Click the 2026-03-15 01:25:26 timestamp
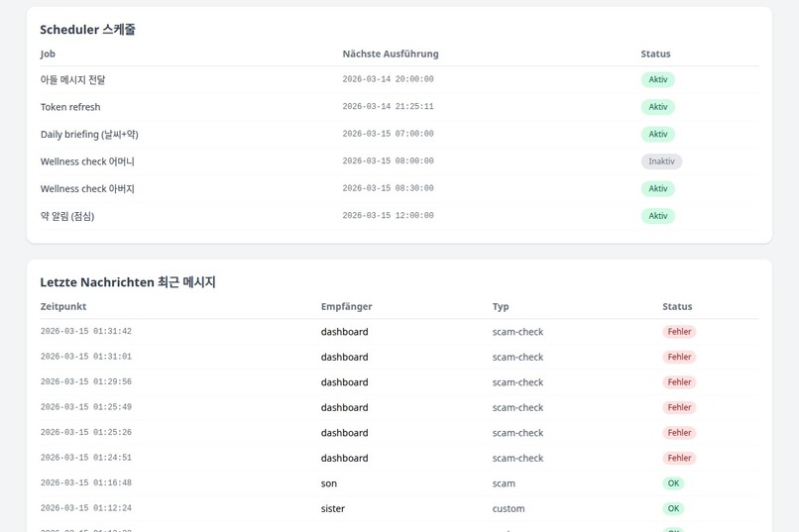This screenshot has height=532, width=799. pyautogui.click(x=86, y=432)
